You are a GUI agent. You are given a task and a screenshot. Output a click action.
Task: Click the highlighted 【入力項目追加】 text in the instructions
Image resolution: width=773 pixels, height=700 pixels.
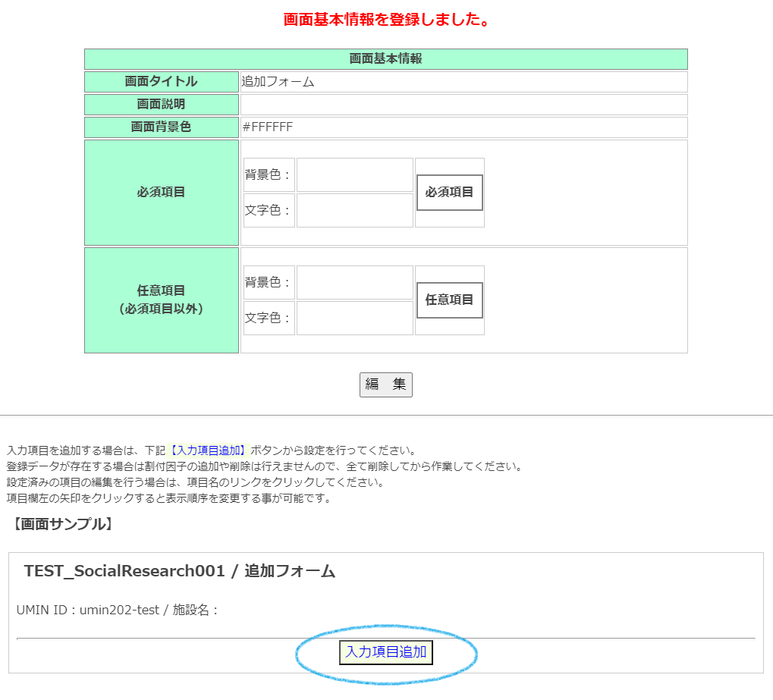point(207,450)
